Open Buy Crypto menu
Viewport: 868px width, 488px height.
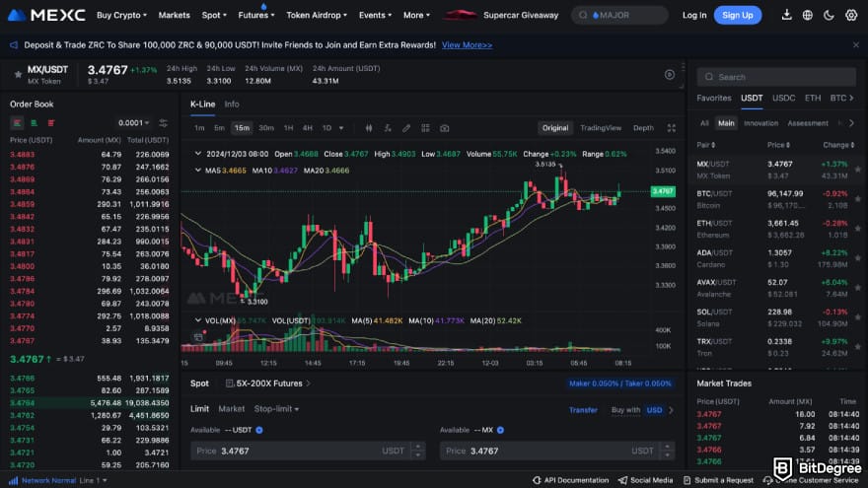coord(121,15)
